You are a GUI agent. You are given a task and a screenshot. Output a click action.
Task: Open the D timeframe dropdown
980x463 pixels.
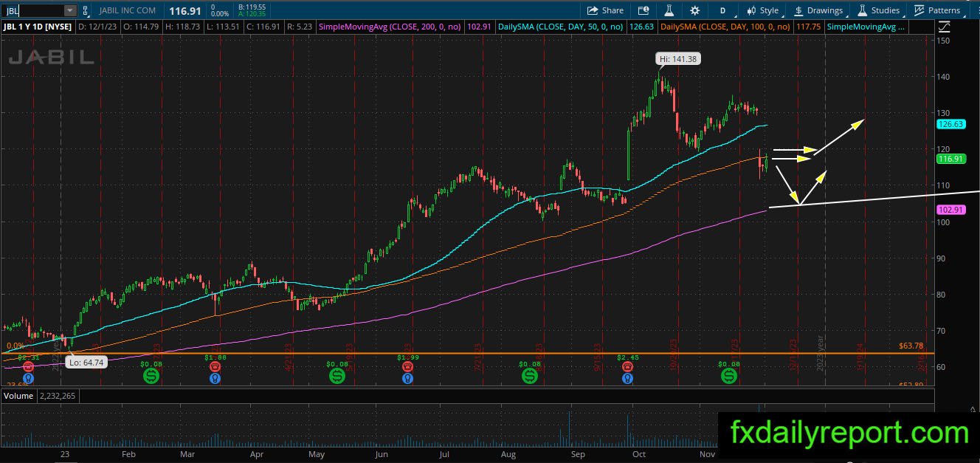point(723,10)
